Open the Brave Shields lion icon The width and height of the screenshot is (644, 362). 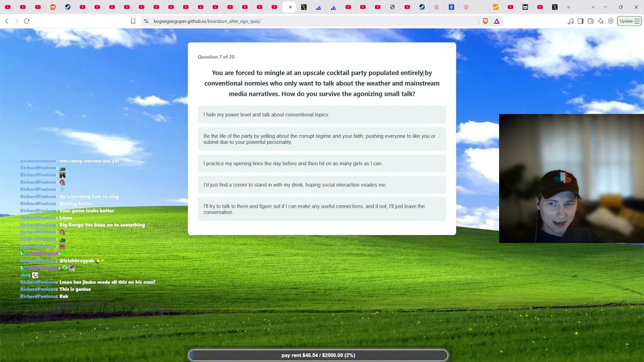tap(486, 21)
